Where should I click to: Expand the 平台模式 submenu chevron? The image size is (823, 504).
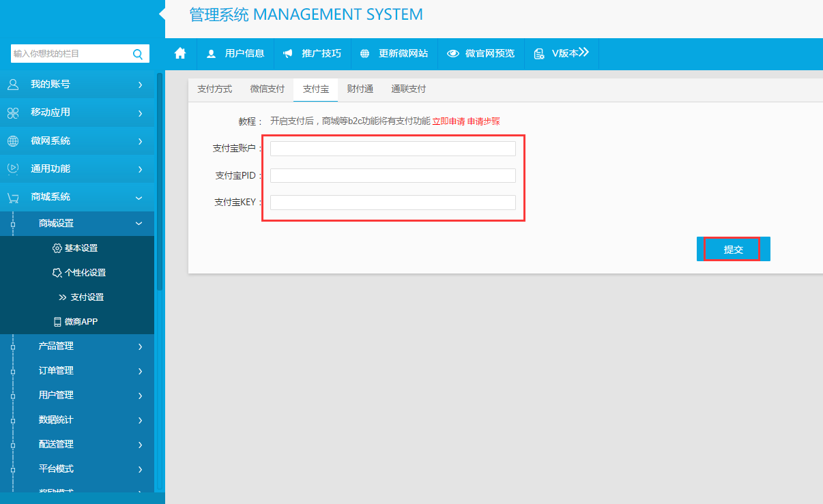click(x=140, y=469)
